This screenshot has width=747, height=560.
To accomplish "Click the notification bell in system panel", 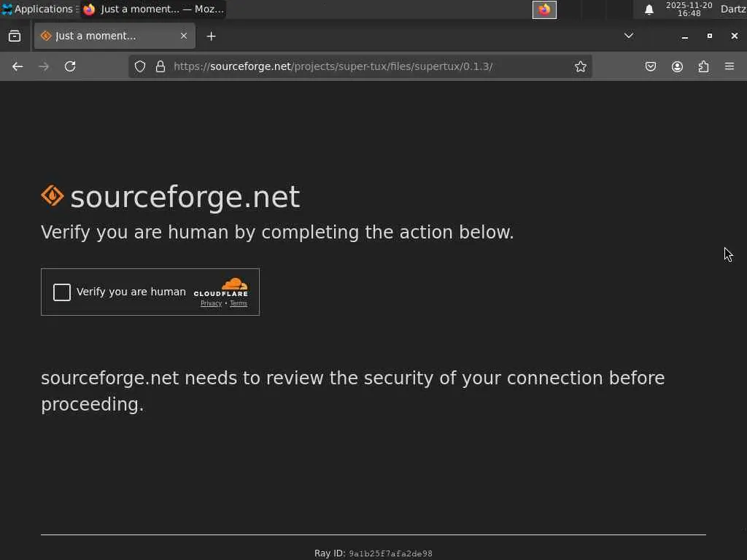I will click(649, 9).
